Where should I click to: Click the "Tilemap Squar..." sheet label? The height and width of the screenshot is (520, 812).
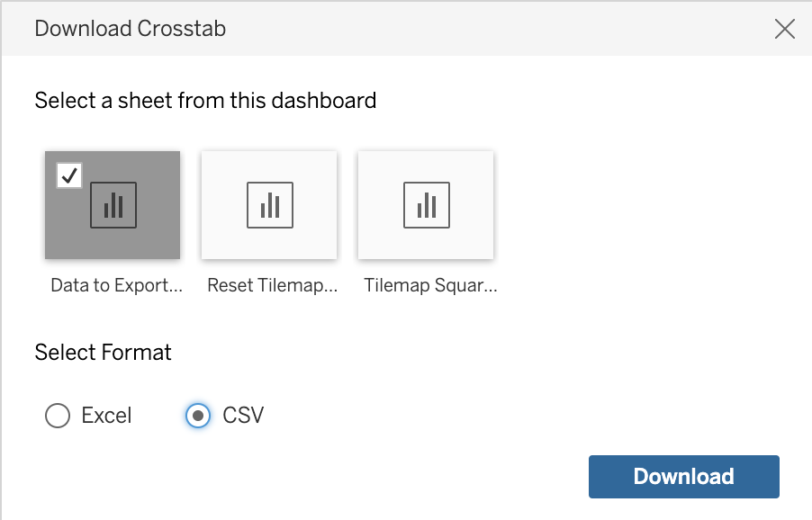coord(430,285)
